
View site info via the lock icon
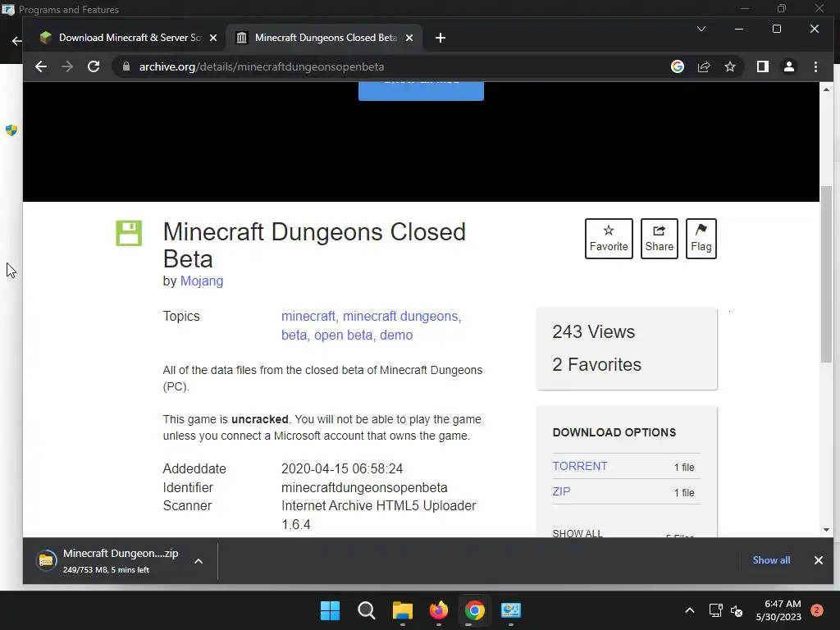(126, 66)
